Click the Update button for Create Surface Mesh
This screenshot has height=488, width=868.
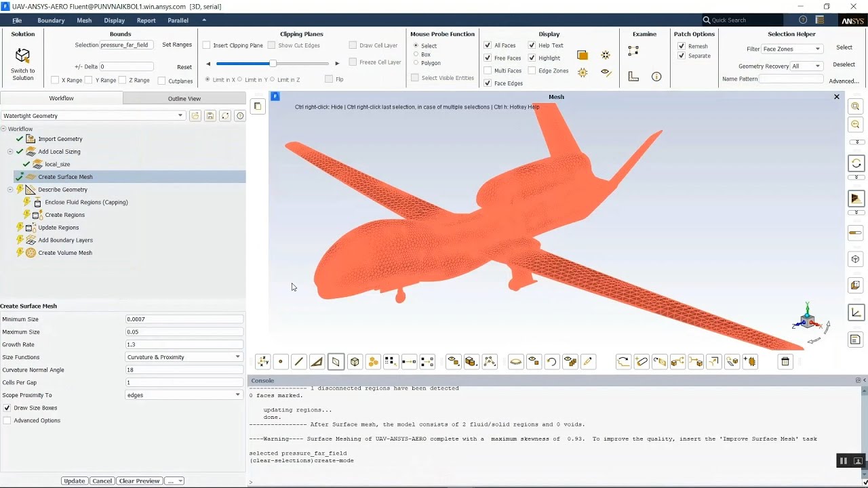[x=74, y=481]
